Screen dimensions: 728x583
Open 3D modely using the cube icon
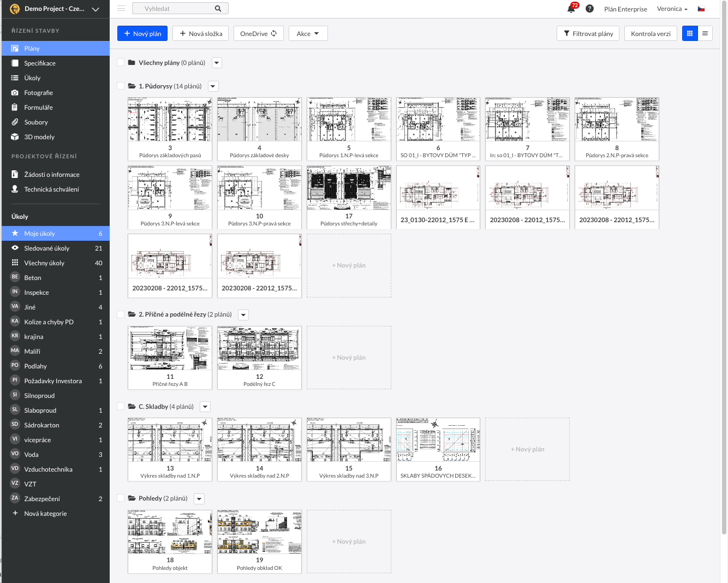point(15,136)
